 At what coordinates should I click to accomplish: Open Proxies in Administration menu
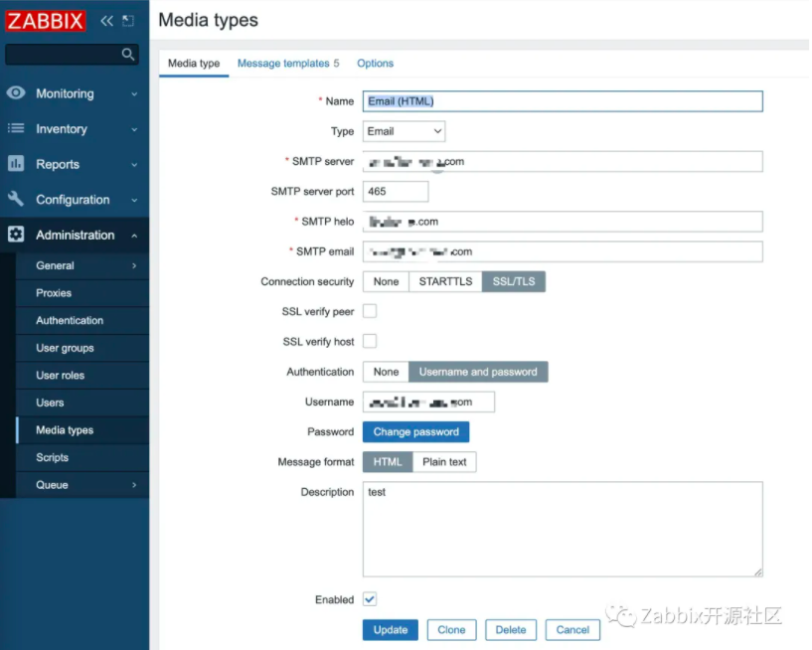point(82,293)
